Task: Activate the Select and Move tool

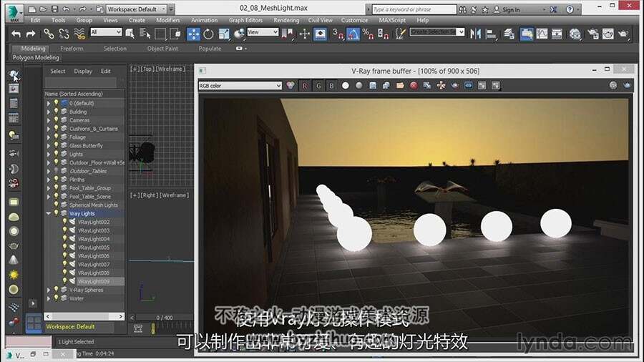Action: click(193, 34)
